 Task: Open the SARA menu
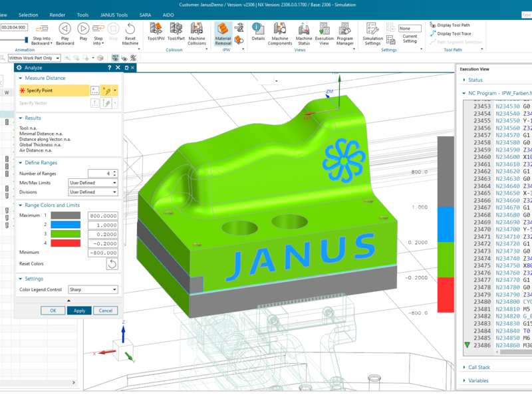145,15
